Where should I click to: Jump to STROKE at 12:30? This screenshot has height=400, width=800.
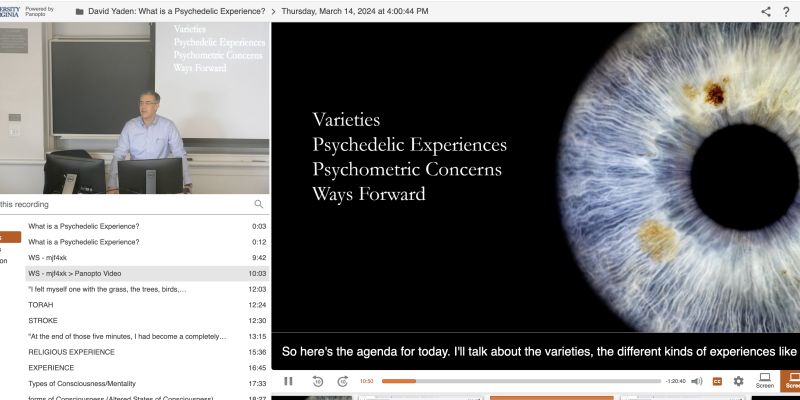(x=147, y=320)
